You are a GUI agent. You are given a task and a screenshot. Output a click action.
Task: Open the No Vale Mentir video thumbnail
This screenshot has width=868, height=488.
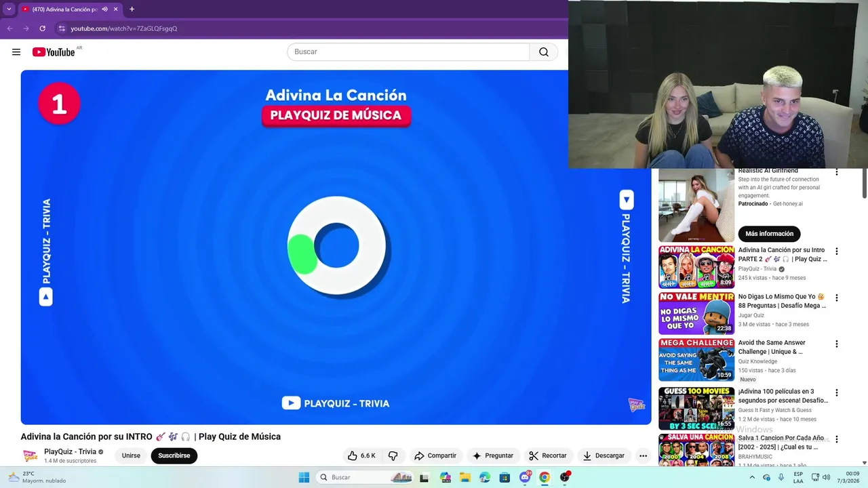click(x=696, y=313)
